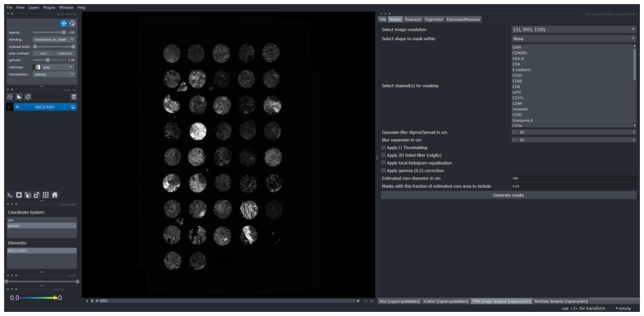This screenshot has height=316, width=644.
Task: Click the opacity slider handle
Action: click(64, 32)
